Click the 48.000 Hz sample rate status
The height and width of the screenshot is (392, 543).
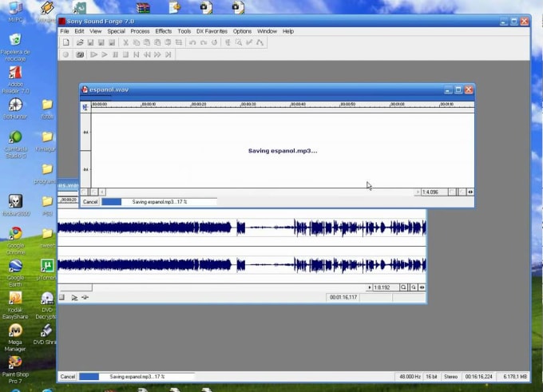tap(410, 377)
